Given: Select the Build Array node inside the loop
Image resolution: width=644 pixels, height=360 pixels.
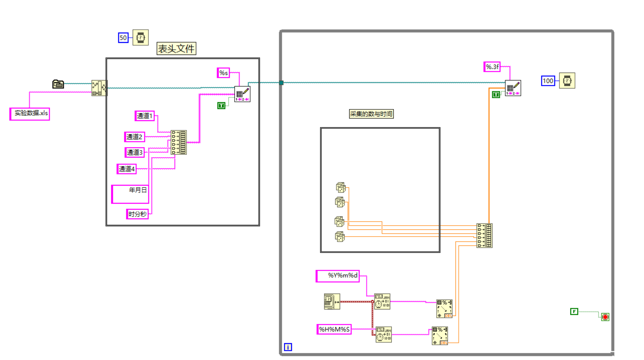Looking at the screenshot, I should (x=484, y=236).
